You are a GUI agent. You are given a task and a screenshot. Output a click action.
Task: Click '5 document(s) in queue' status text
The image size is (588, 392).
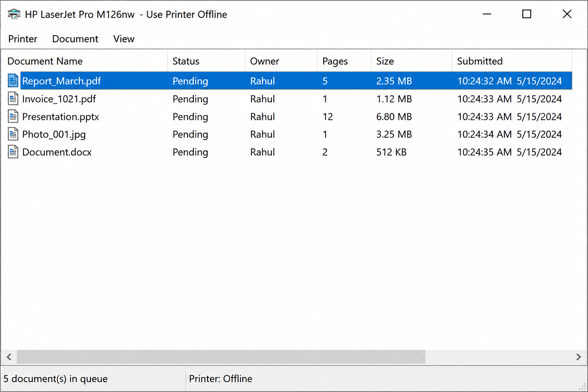[x=56, y=379]
